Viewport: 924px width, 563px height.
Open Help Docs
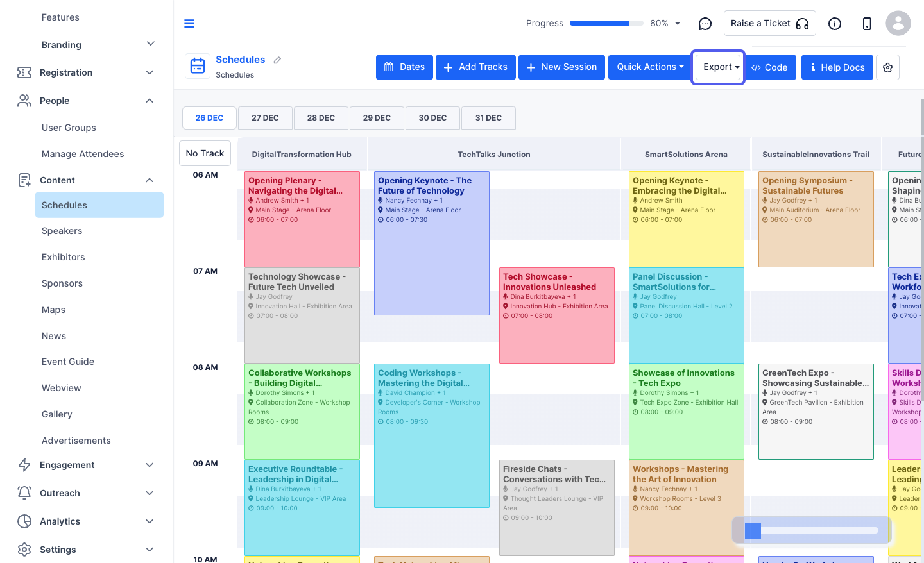coord(837,67)
